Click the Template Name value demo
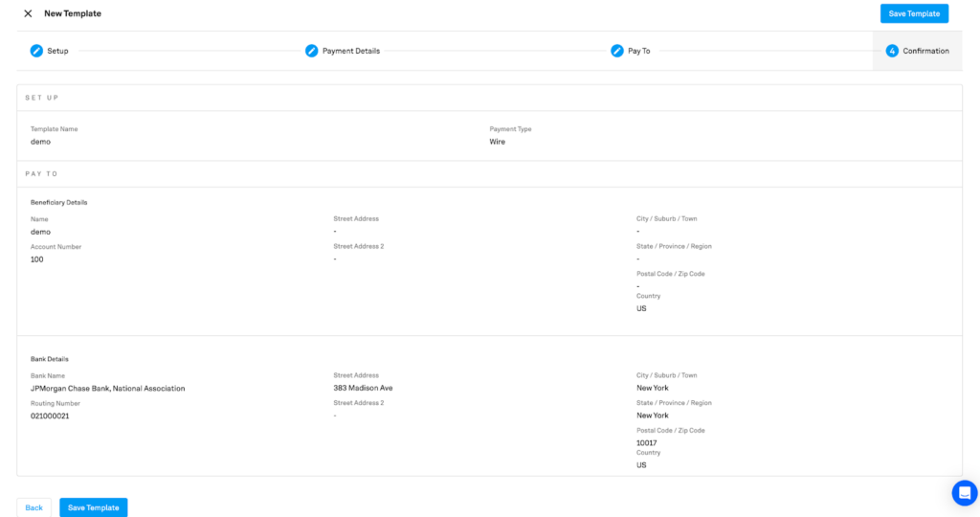This screenshot has width=980, height=517. pyautogui.click(x=40, y=142)
